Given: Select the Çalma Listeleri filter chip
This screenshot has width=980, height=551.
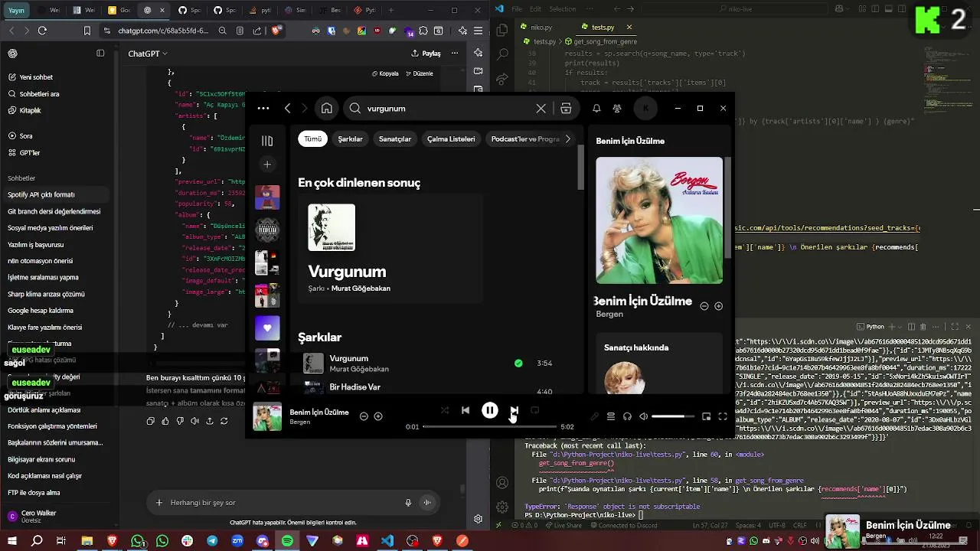Looking at the screenshot, I should [451, 139].
